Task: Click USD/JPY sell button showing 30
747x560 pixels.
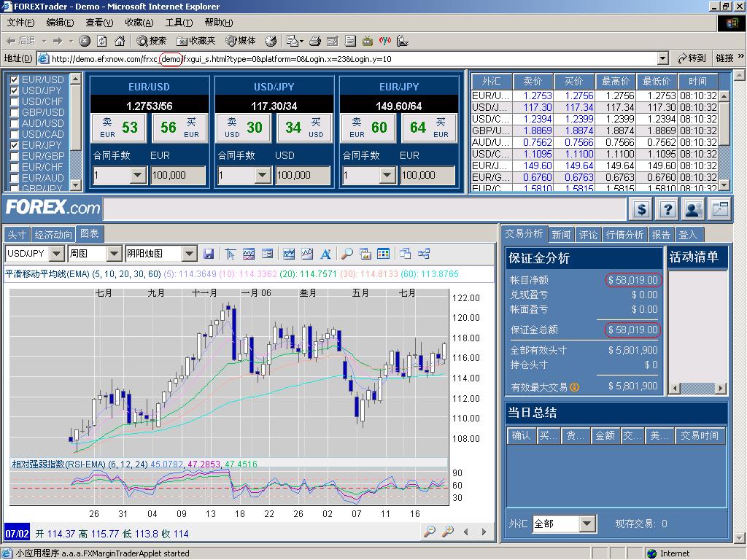Action: pyautogui.click(x=244, y=128)
